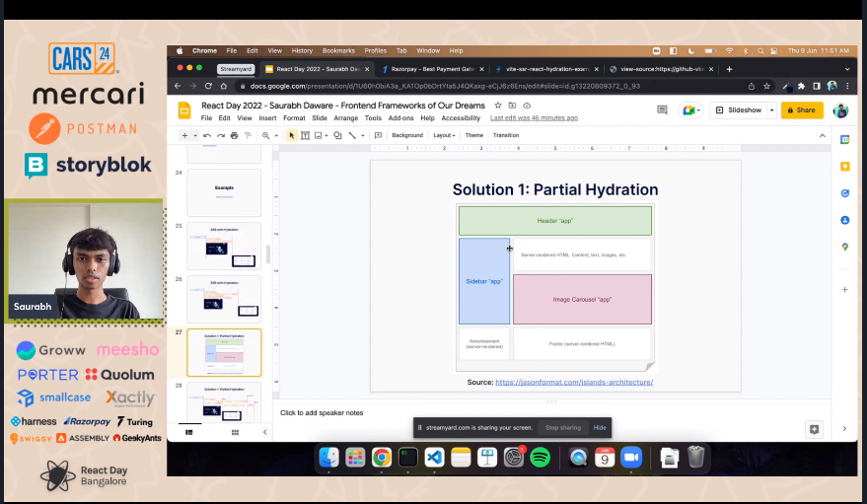Click the Explore button at bottom right
The image size is (867, 504).
coord(814,429)
